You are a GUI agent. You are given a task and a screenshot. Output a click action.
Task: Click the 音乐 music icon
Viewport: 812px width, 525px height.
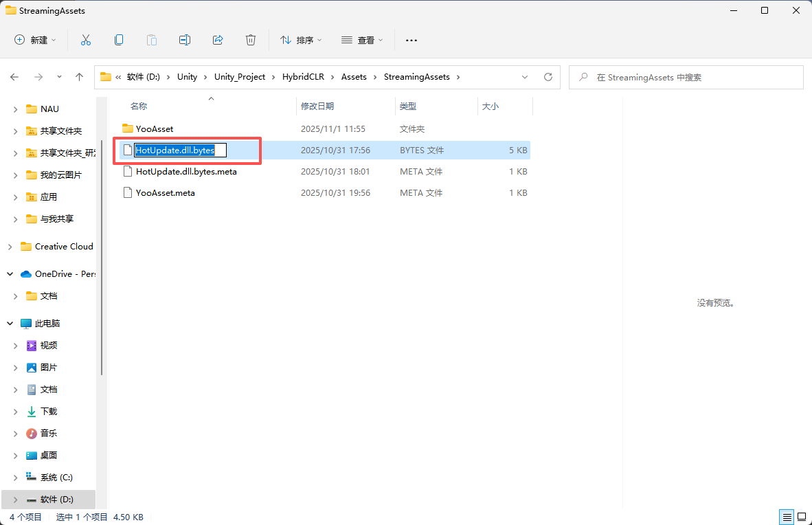click(32, 434)
